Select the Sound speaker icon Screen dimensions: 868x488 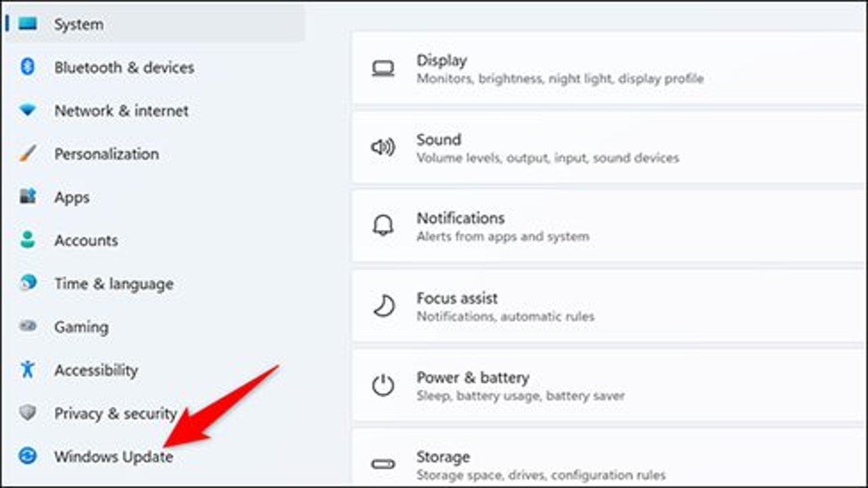point(384,147)
